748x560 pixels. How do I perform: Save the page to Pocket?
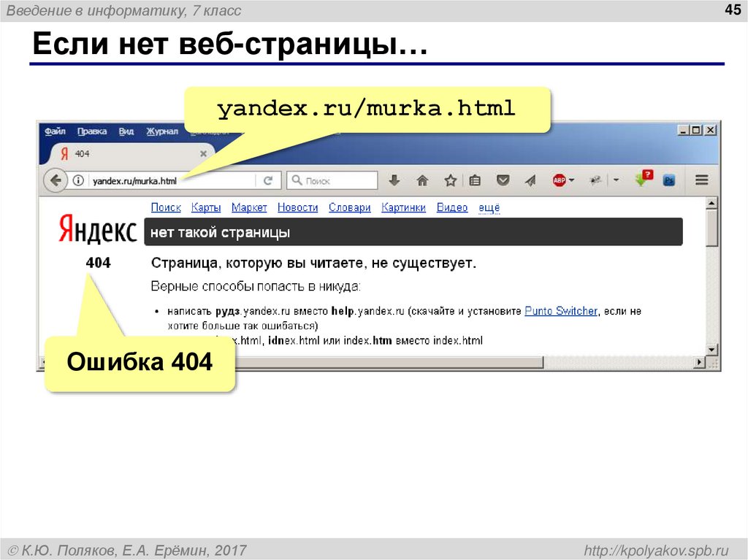(x=503, y=179)
